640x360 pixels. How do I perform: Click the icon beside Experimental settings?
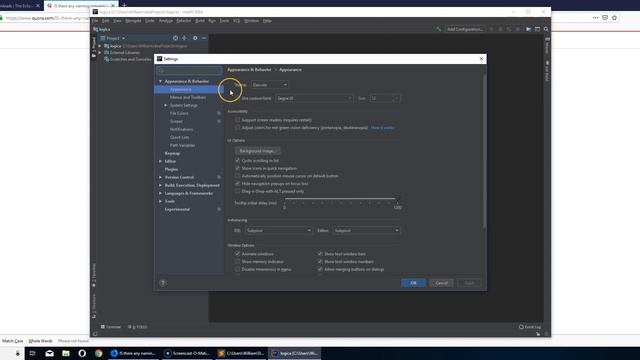pos(219,209)
